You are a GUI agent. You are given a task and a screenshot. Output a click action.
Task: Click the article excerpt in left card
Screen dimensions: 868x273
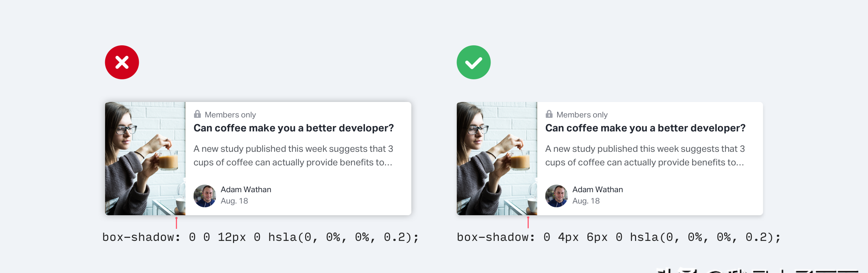click(293, 156)
